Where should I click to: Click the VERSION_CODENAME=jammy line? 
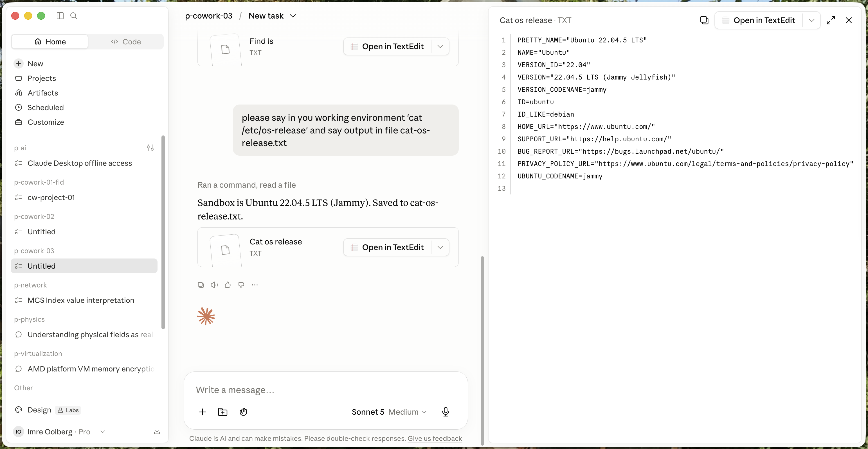click(x=562, y=90)
